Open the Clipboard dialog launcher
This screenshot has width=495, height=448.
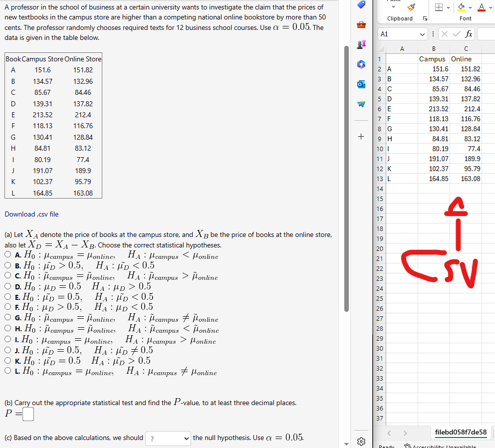tap(425, 18)
